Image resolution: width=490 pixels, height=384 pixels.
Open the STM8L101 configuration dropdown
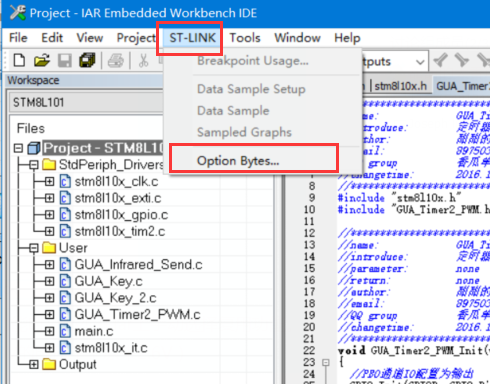(87, 102)
